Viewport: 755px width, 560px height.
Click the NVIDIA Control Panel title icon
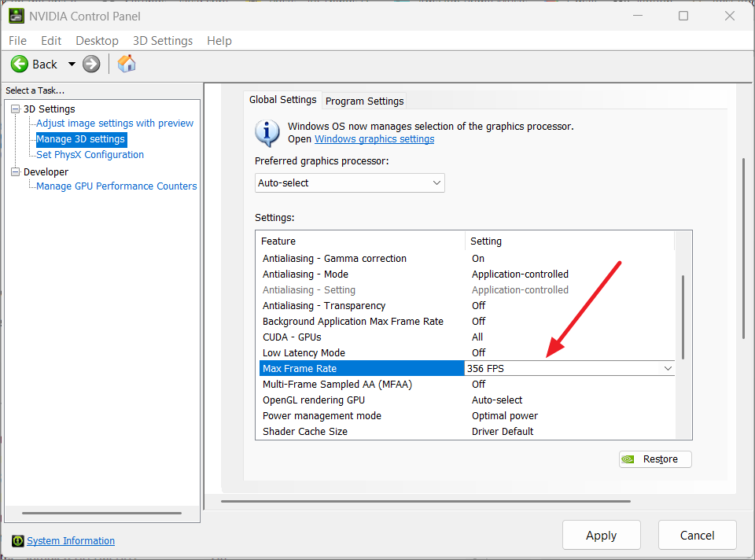(x=17, y=16)
